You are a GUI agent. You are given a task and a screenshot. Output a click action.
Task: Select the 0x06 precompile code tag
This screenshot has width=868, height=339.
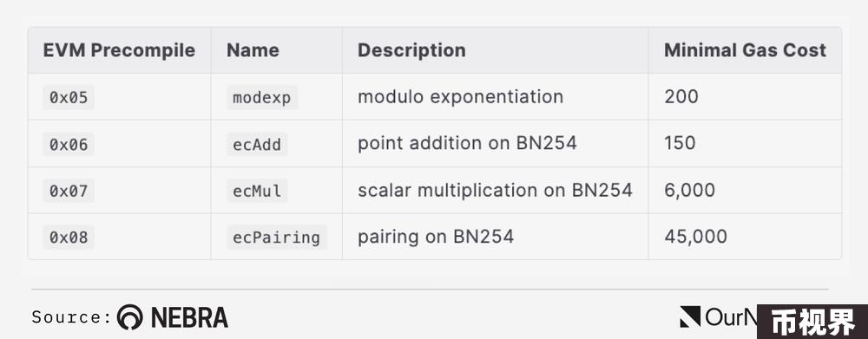coord(69,144)
